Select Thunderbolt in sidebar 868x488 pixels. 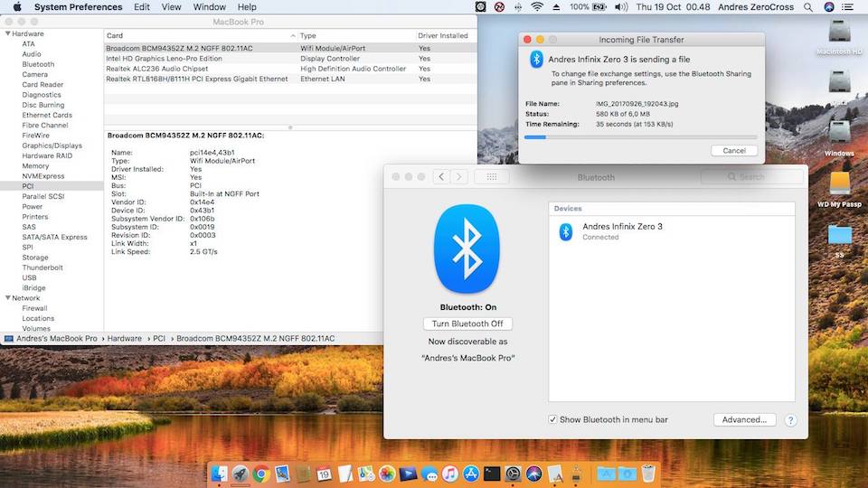point(42,267)
